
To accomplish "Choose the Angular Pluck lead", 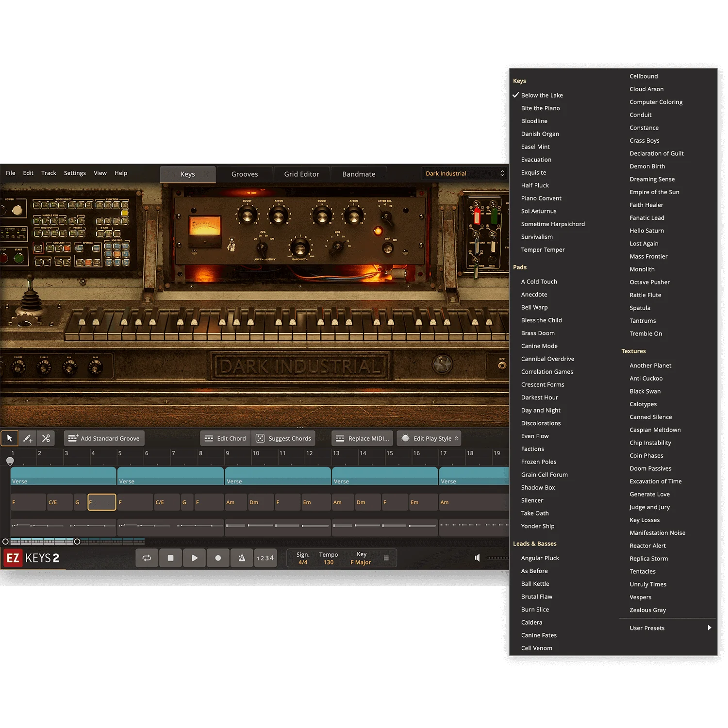I will [x=540, y=558].
